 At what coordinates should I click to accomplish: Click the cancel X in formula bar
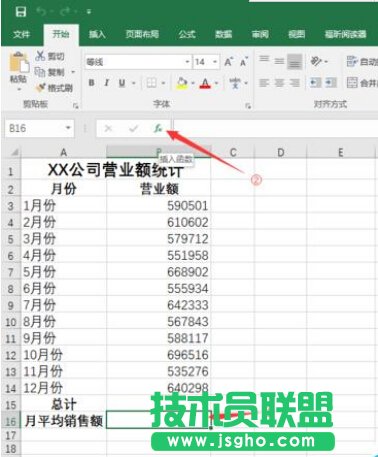point(108,128)
